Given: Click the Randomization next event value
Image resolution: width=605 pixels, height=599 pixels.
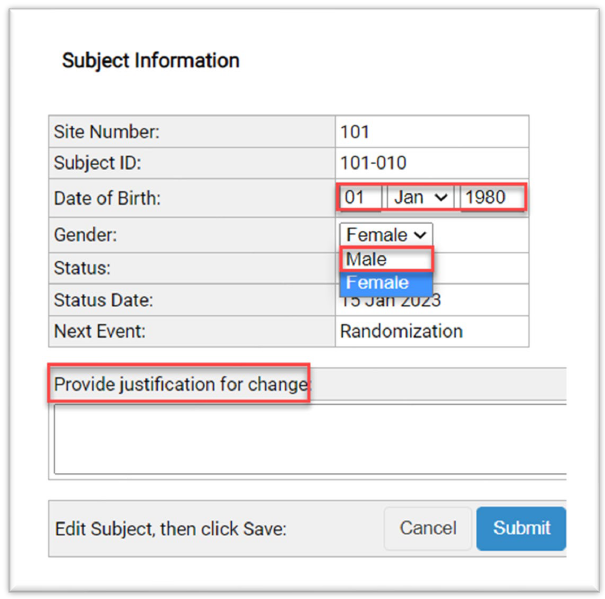Looking at the screenshot, I should point(401,331).
